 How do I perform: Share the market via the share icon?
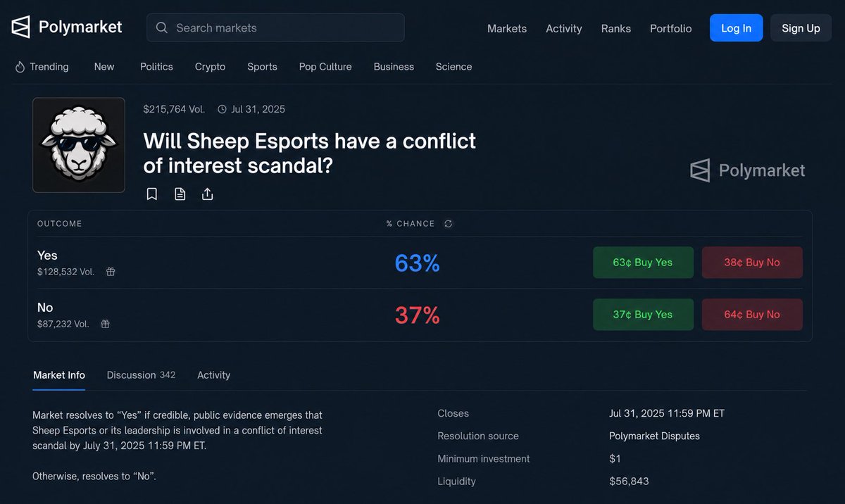(x=207, y=194)
